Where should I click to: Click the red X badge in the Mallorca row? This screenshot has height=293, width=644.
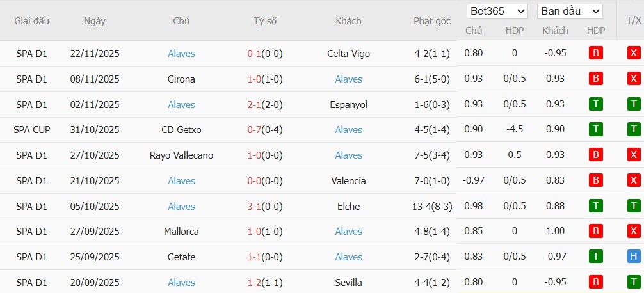tap(634, 231)
